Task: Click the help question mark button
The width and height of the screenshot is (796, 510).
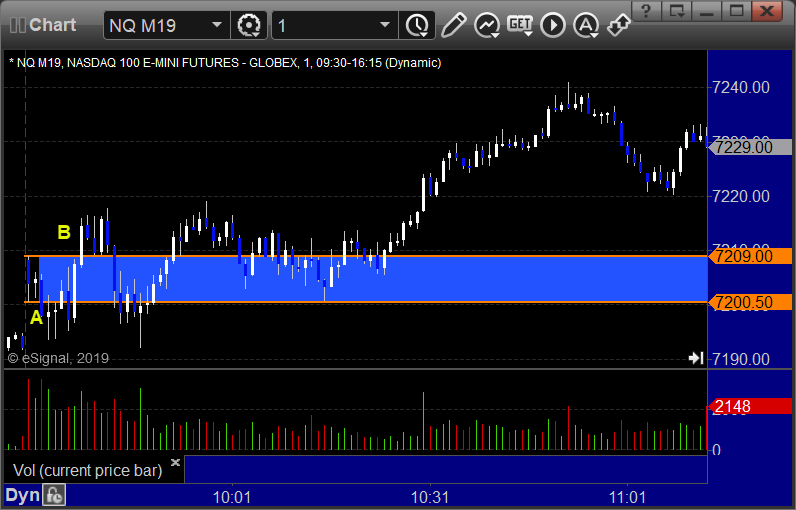Action: [x=646, y=11]
